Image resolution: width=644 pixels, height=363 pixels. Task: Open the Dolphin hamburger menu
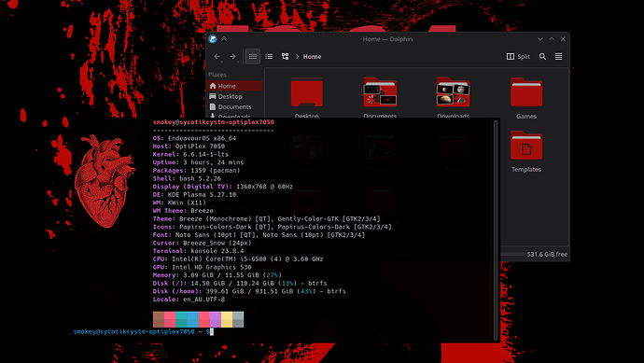tap(558, 57)
